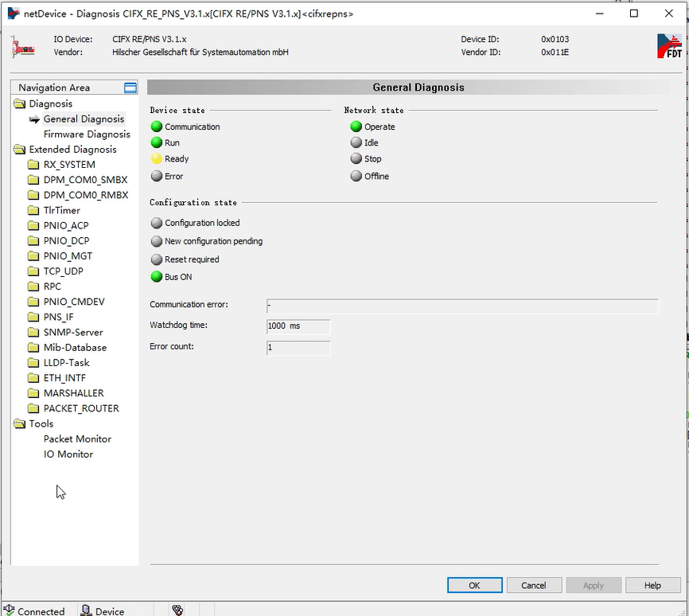Screen dimensions: 689x616
Task: Select Packet Monitor under Tools
Action: [x=77, y=439]
